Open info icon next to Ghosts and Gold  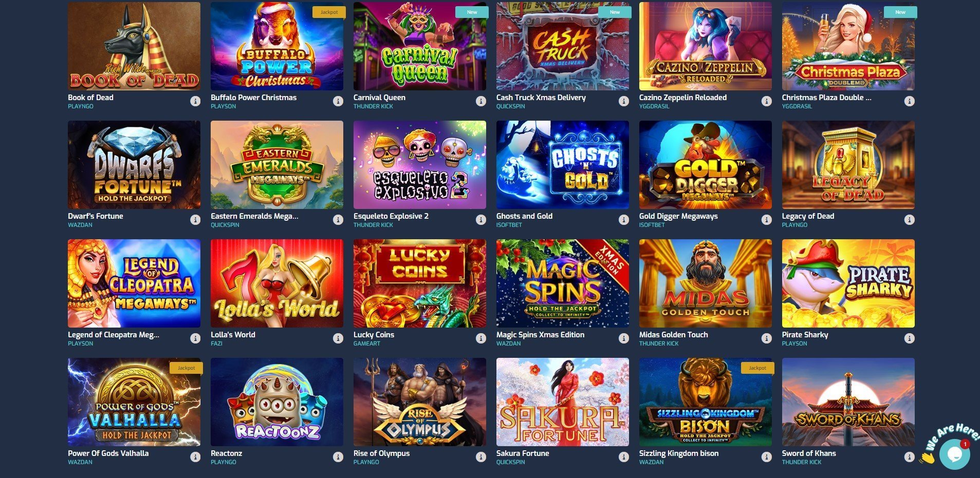coord(624,220)
